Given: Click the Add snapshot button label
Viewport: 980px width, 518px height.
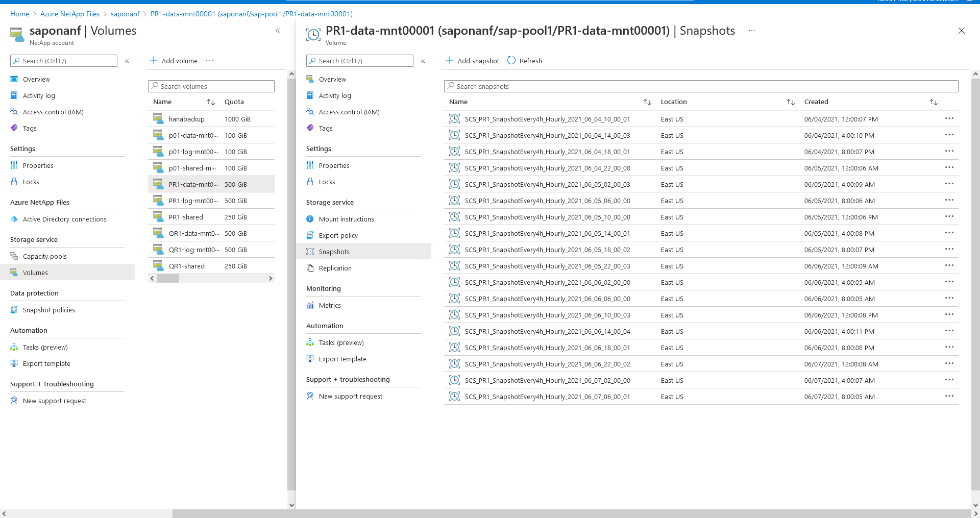Looking at the screenshot, I should click(x=478, y=61).
